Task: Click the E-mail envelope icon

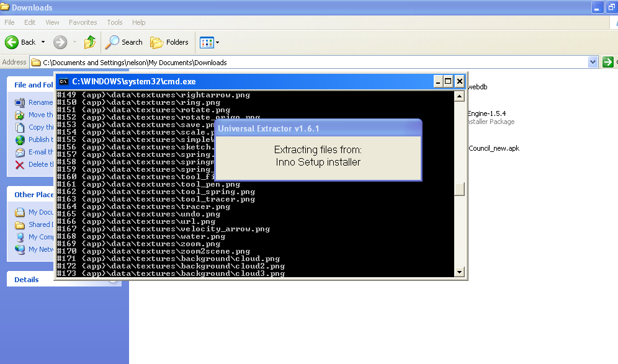Action: 20,153
